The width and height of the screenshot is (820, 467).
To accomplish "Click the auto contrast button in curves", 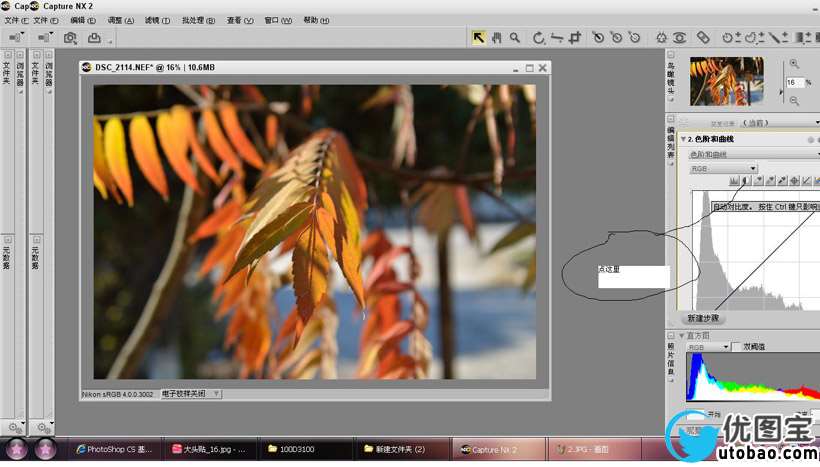I will point(746,181).
